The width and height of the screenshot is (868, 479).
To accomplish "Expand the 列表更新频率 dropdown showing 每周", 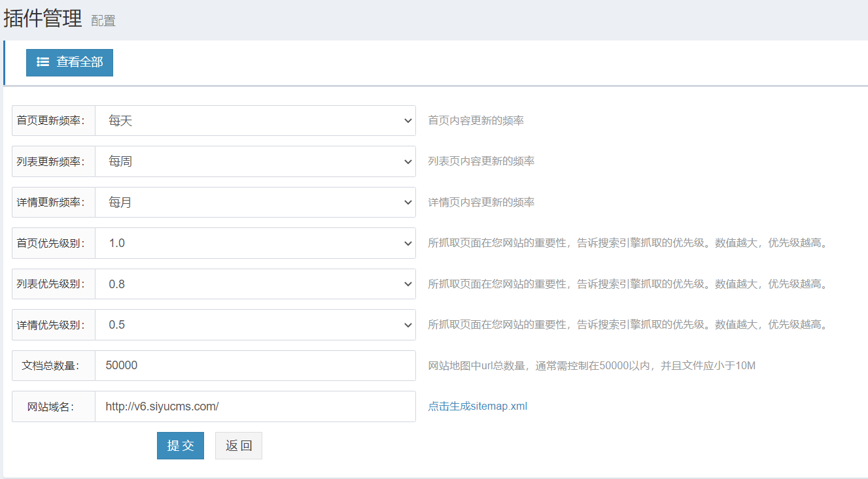I will click(x=255, y=161).
